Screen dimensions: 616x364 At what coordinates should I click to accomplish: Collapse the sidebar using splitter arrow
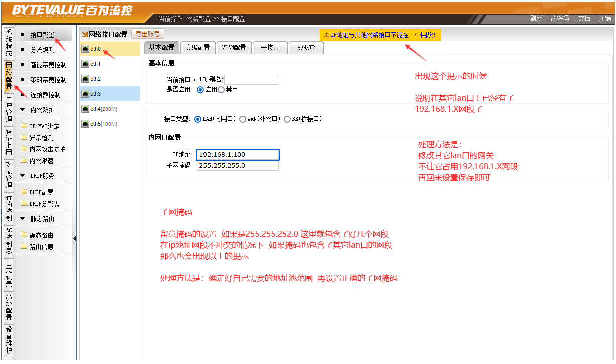click(75, 239)
